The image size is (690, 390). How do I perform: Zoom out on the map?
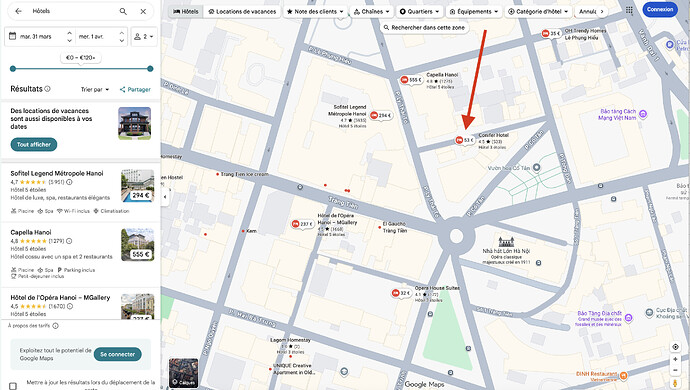(675, 370)
